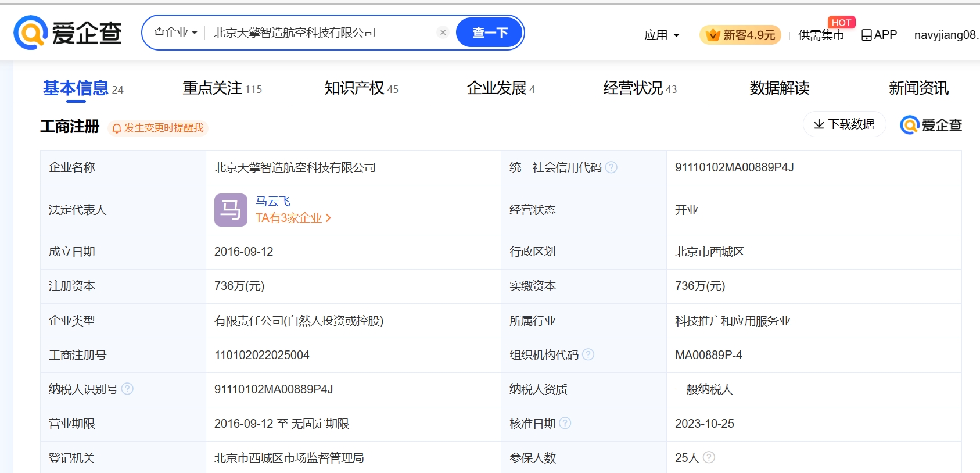
Task: Open the 查企业 search type dropdown
Action: pyautogui.click(x=175, y=33)
